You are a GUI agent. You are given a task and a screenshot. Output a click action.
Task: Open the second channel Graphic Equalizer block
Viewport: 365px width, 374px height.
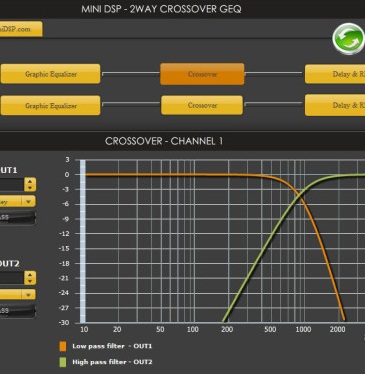point(50,106)
